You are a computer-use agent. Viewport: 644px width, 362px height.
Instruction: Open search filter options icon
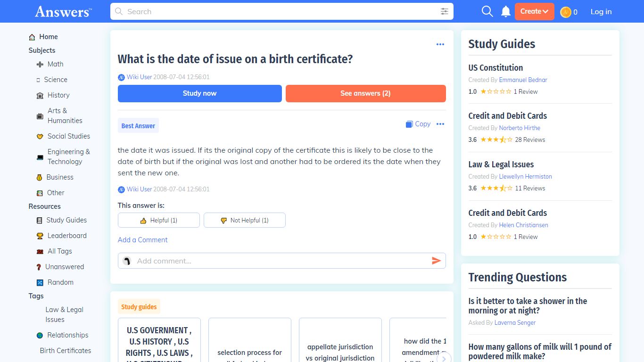click(444, 11)
